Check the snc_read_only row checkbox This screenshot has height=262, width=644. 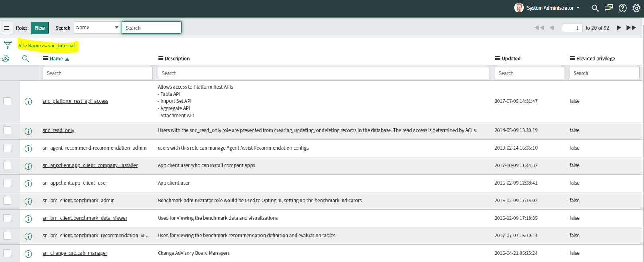(7, 130)
